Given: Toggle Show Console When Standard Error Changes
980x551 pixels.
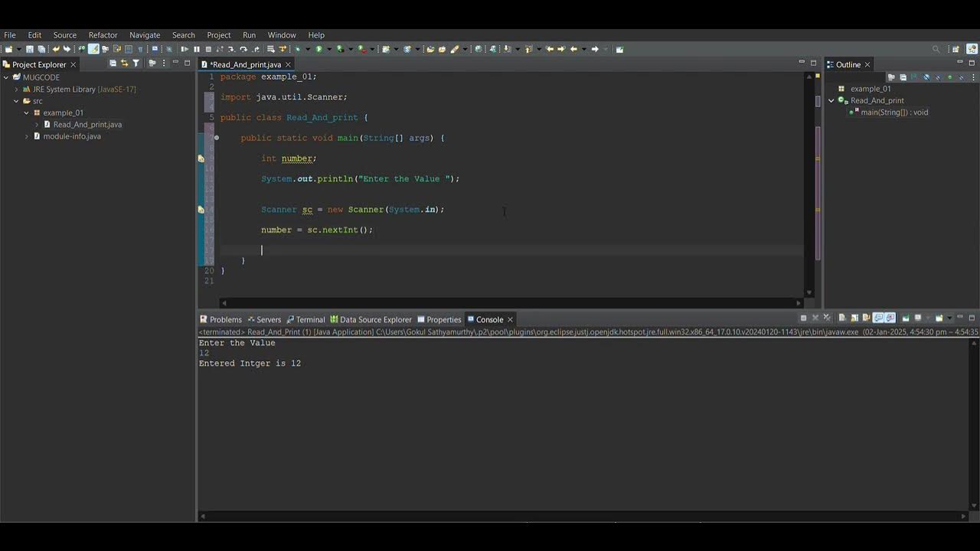Looking at the screenshot, I should [890, 318].
